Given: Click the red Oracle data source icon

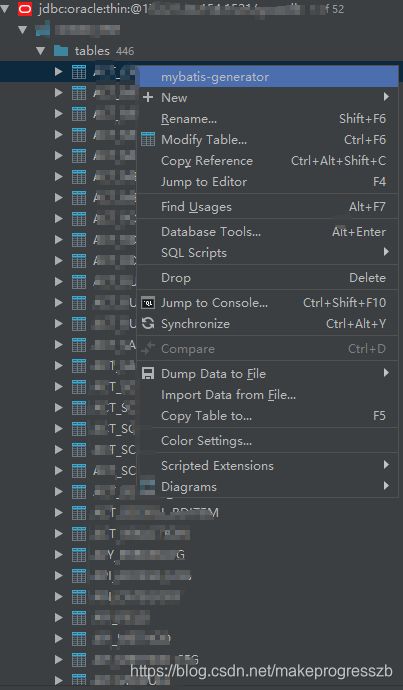Looking at the screenshot, I should click(25, 9).
